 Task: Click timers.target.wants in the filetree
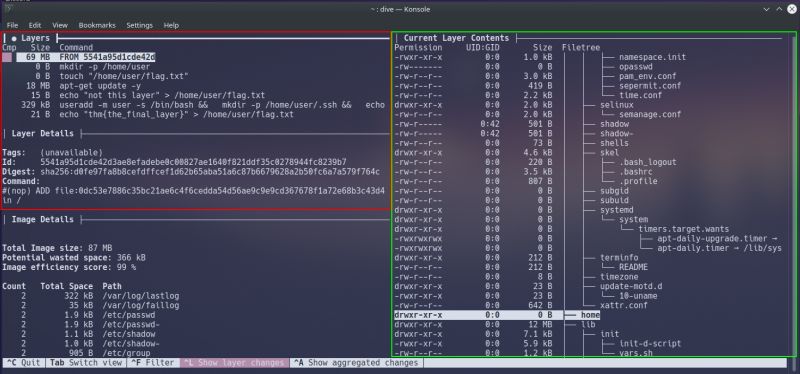[683, 229]
